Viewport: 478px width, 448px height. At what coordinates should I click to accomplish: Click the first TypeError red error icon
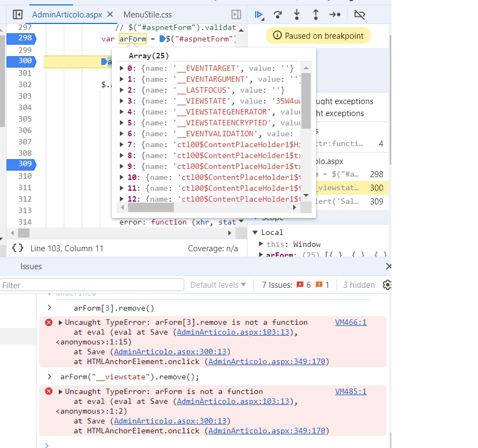[49, 323]
